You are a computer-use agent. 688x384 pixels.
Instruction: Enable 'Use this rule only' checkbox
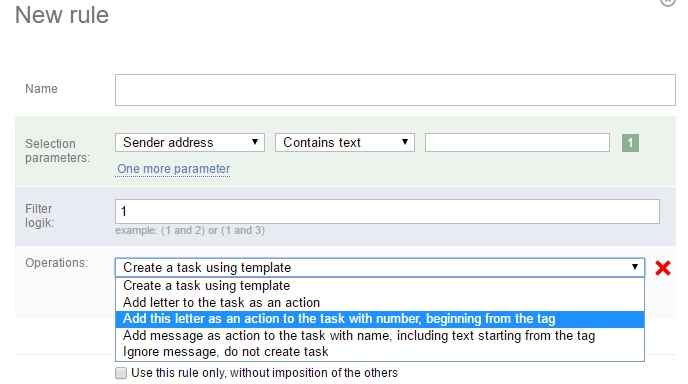121,373
